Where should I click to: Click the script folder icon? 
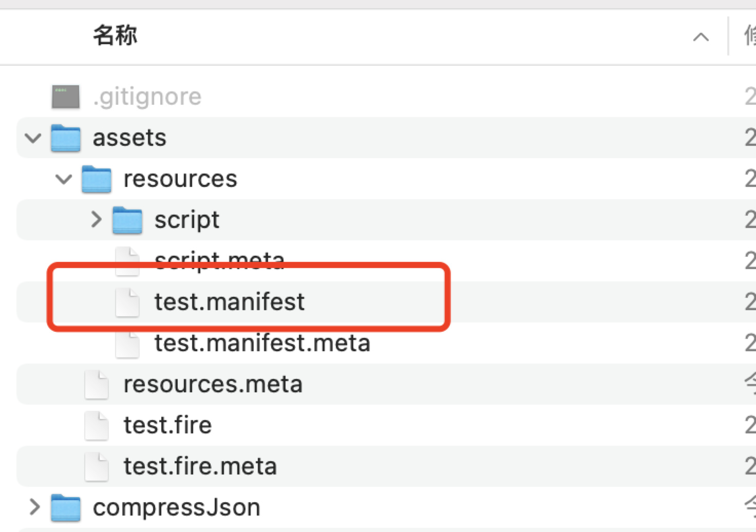(x=127, y=220)
